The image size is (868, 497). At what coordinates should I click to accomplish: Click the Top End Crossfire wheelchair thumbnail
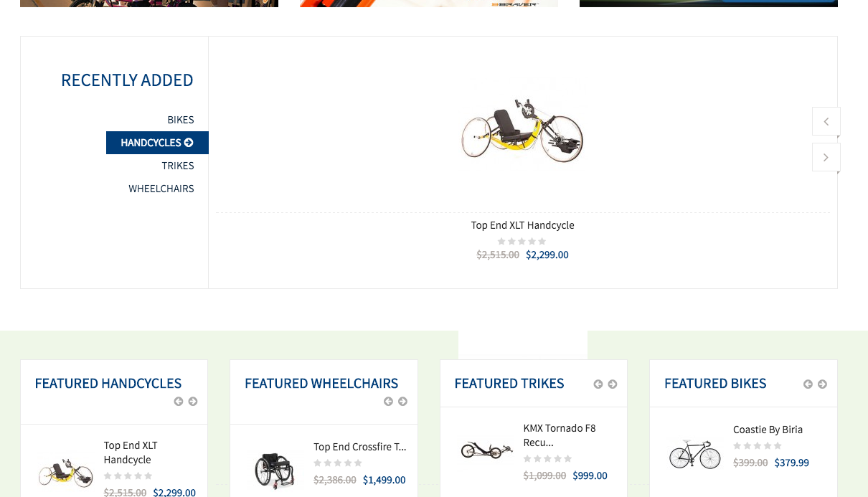[x=275, y=470]
